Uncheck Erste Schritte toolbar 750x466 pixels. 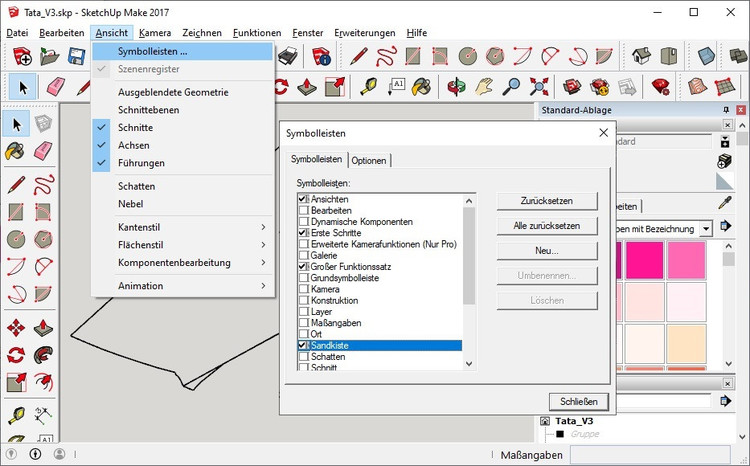tap(302, 233)
